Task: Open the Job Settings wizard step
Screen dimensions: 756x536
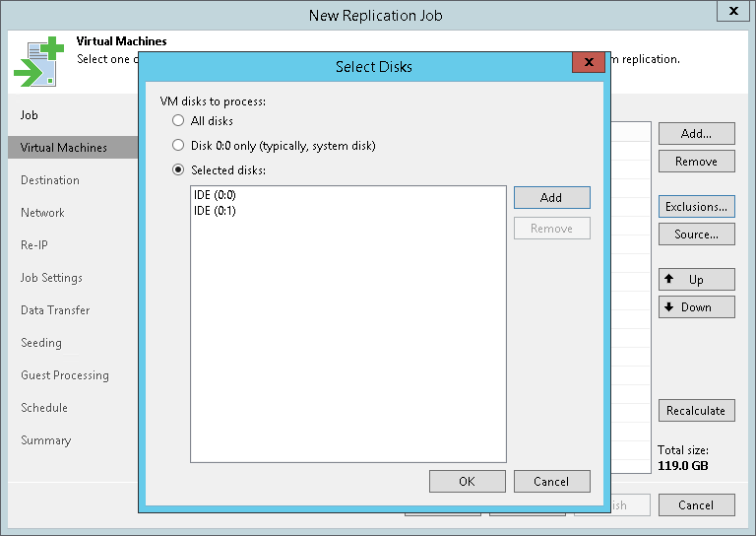Action: [x=51, y=278]
